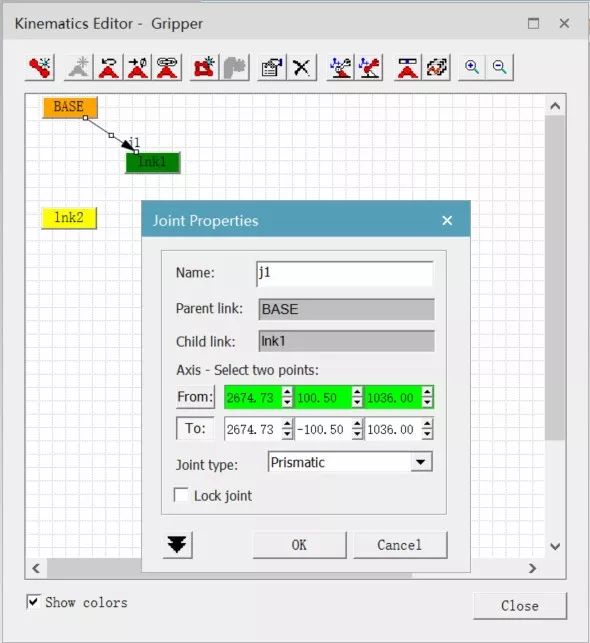Screen dimensions: 590x643
Task: Increase the first From coordinate value
Action: [x=287, y=392]
